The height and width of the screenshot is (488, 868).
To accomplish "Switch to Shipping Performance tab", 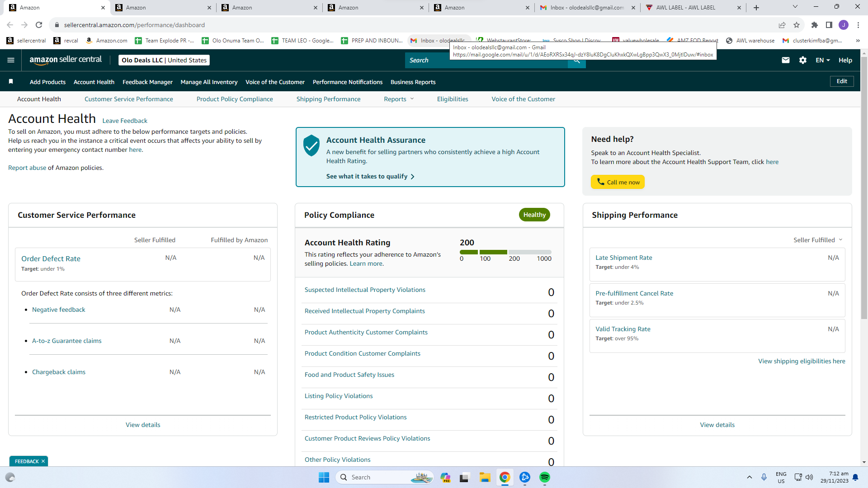I will point(329,99).
